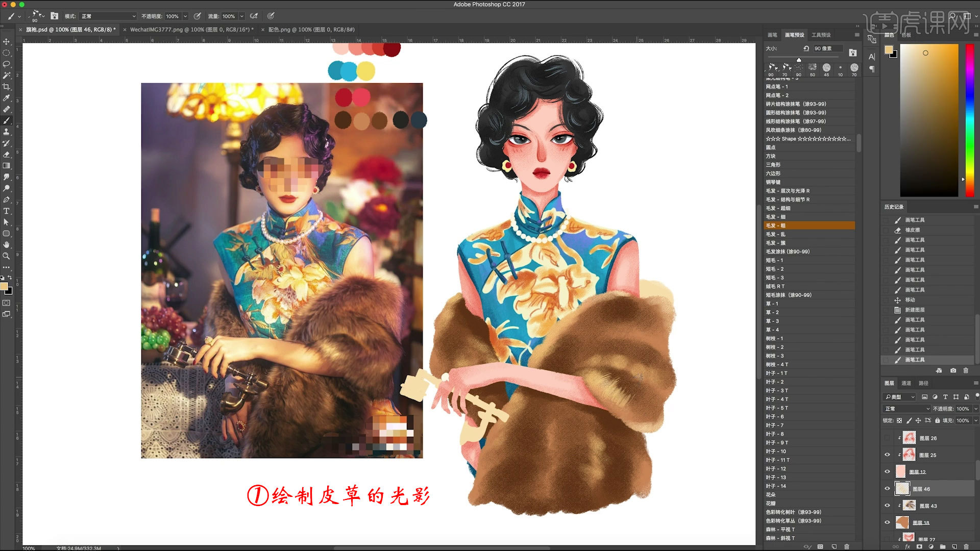Image resolution: width=980 pixels, height=551 pixels.
Task: Select brush preset 短毛 - 1
Action: coord(809,260)
